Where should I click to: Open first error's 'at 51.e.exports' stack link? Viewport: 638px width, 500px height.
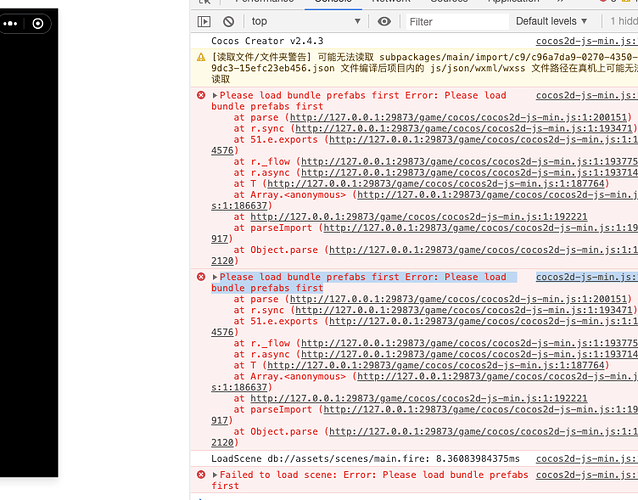[483, 139]
